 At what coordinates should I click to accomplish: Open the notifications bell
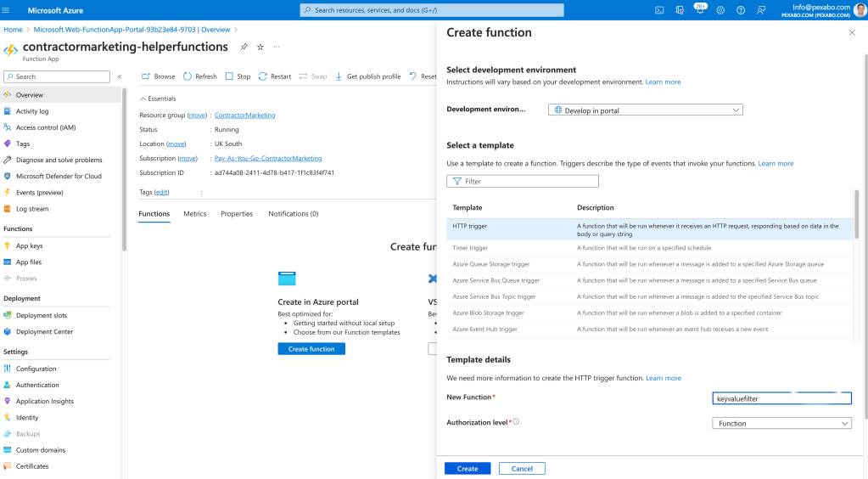[x=700, y=10]
